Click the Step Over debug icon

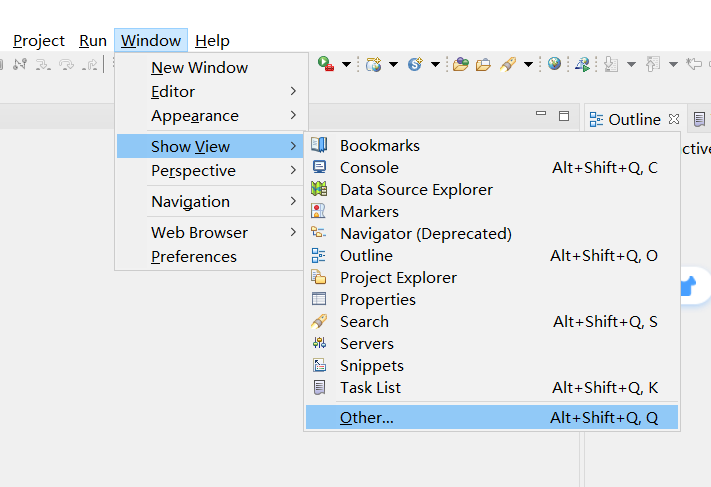[x=66, y=65]
